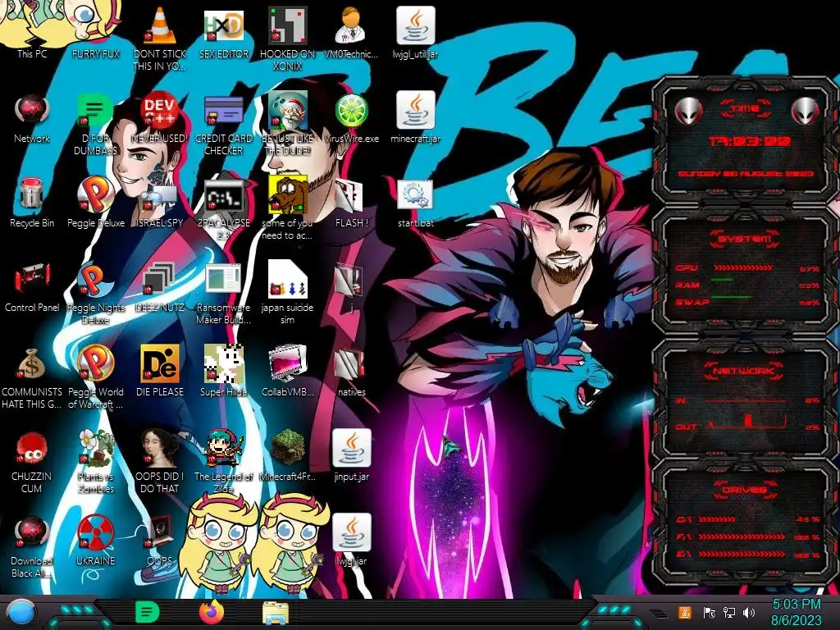The width and height of the screenshot is (840, 630).
Task: Click the date line in the TIME widget
Action: [745, 174]
